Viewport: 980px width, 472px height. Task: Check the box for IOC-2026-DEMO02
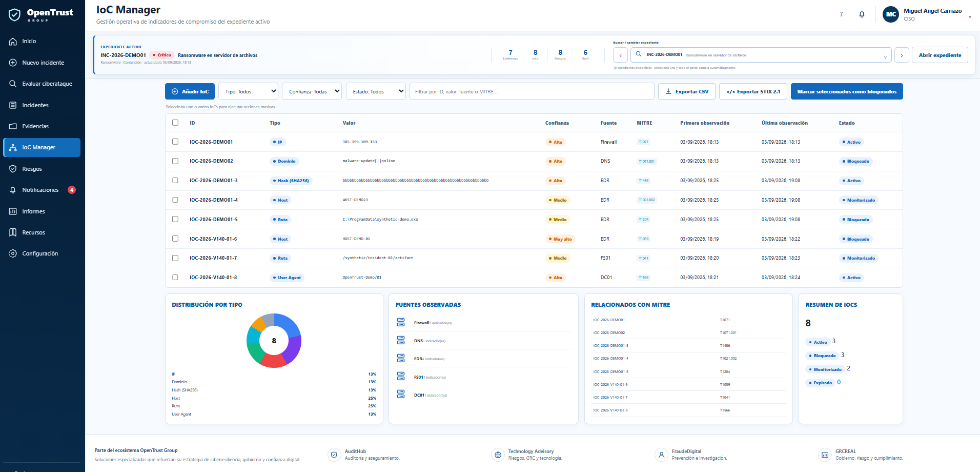[x=175, y=161]
